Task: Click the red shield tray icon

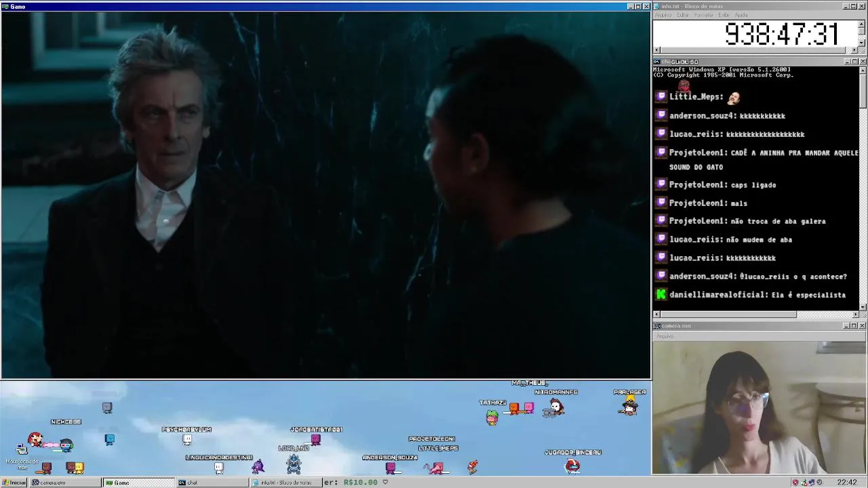Action: [795, 483]
